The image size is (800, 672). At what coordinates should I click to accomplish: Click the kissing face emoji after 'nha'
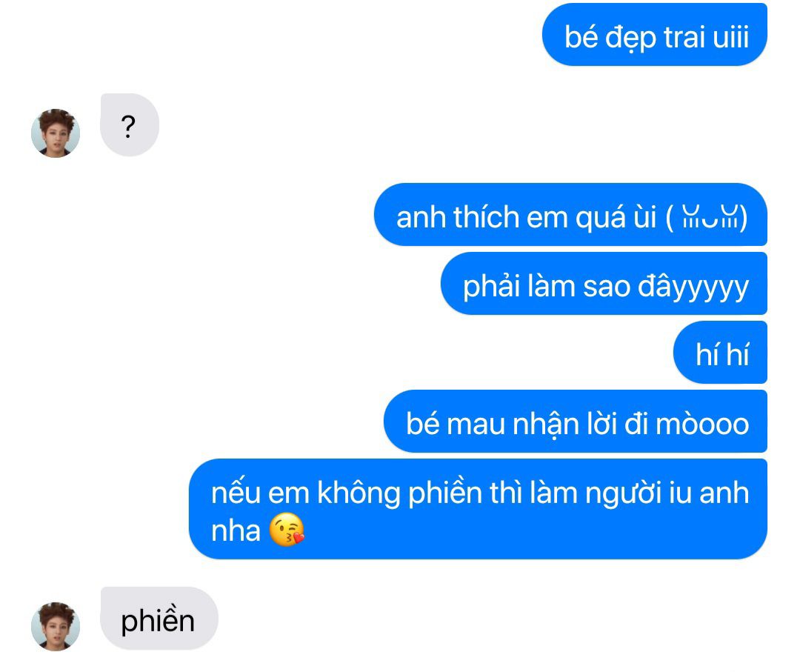pos(287,530)
